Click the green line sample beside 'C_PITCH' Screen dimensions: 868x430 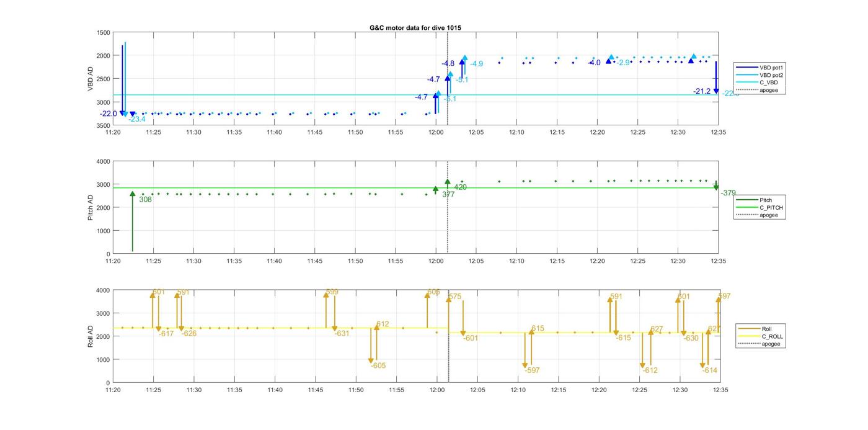747,207
